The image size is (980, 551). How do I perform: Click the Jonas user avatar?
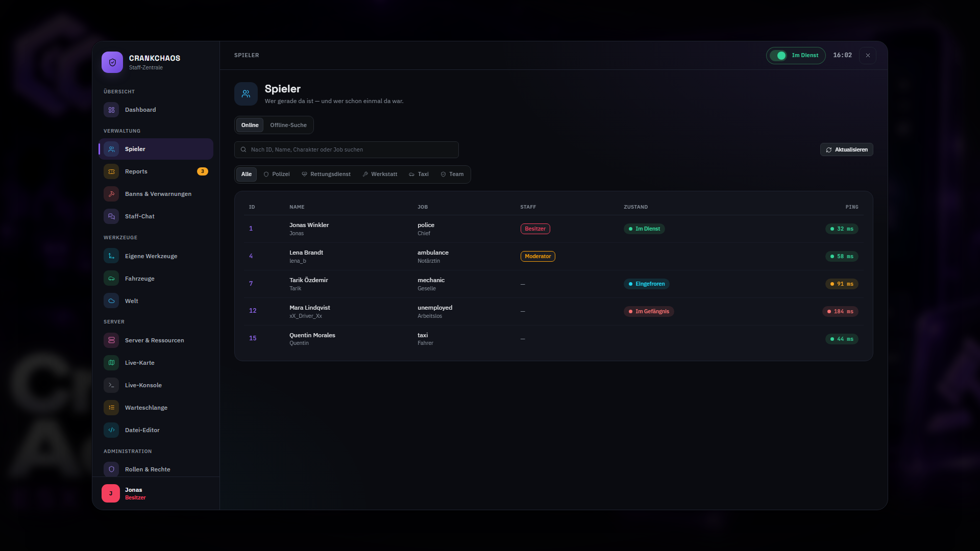coord(111,493)
